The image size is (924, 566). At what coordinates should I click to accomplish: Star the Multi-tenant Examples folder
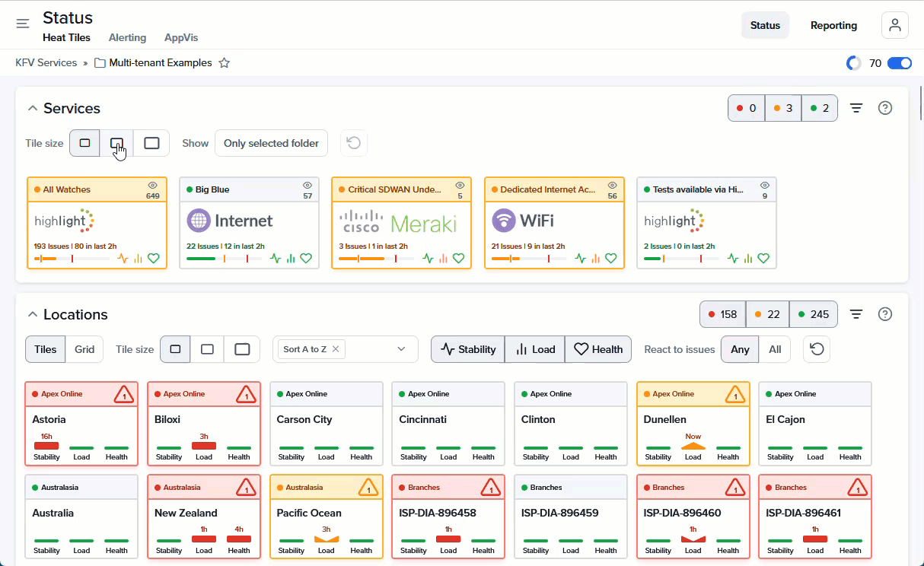click(x=225, y=63)
